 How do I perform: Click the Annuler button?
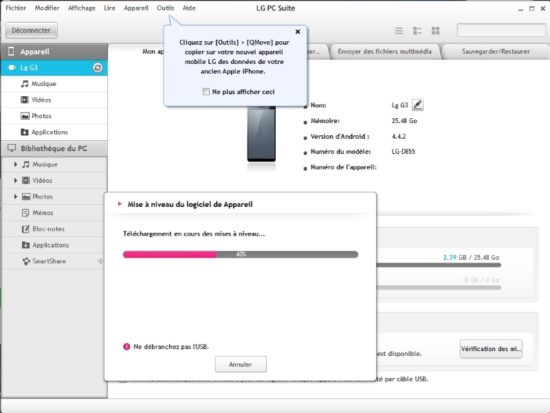[x=241, y=364]
